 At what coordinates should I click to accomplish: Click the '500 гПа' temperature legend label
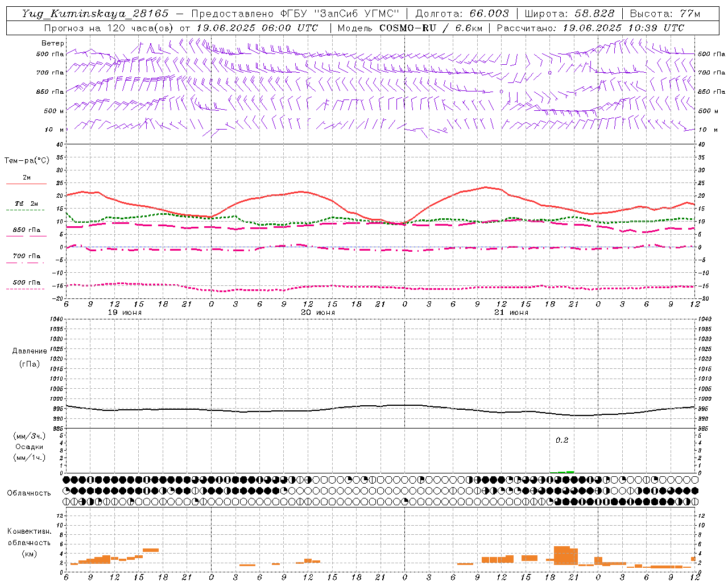tap(26, 282)
